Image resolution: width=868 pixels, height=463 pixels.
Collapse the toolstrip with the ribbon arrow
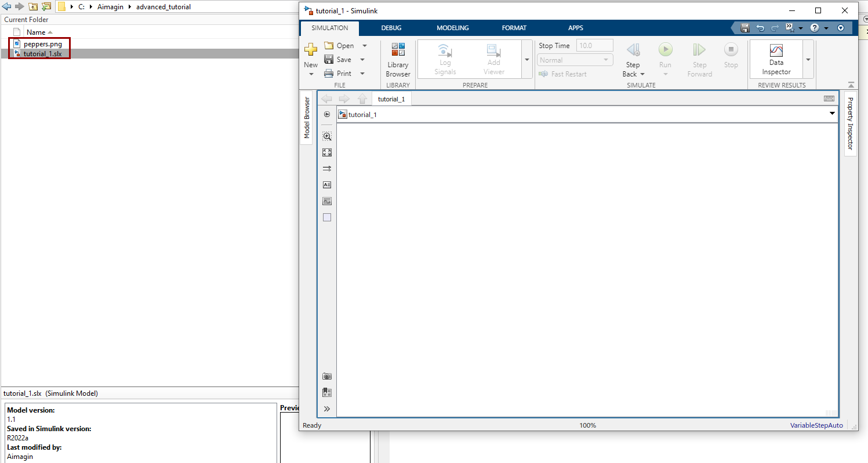click(x=851, y=85)
